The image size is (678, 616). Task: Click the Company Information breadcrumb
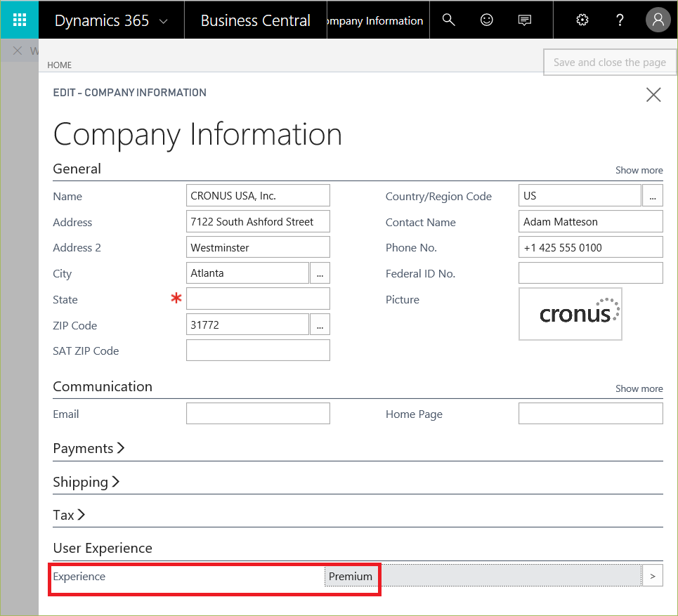tap(375, 21)
